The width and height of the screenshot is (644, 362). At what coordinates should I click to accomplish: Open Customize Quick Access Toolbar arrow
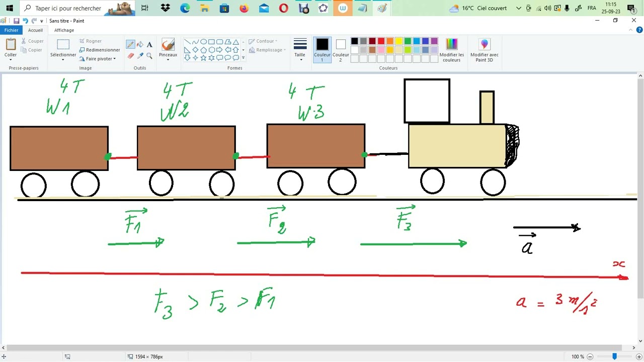pos(42,21)
